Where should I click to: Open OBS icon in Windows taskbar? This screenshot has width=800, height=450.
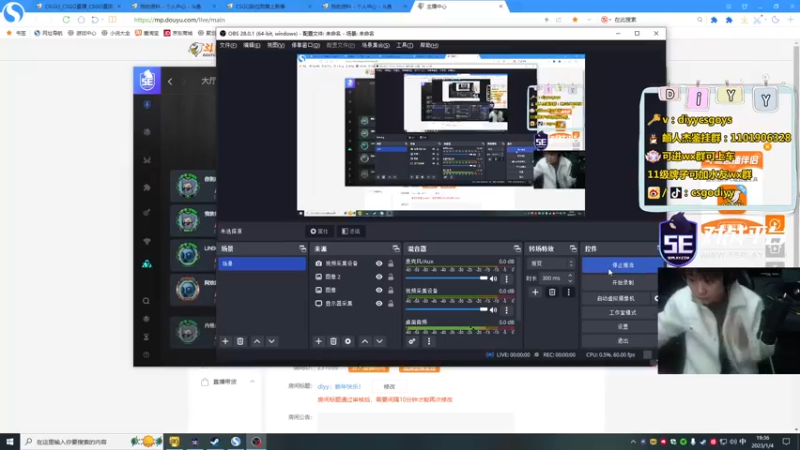coord(256,441)
